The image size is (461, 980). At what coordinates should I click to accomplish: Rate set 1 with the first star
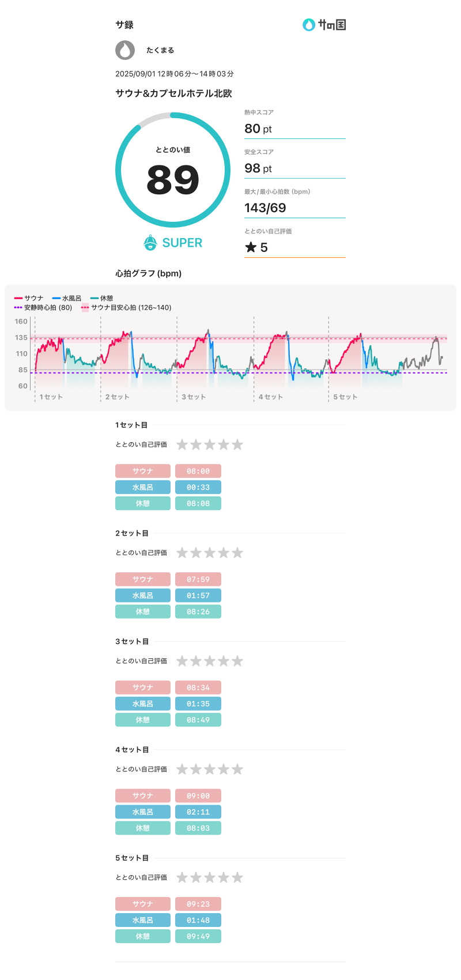(182, 444)
